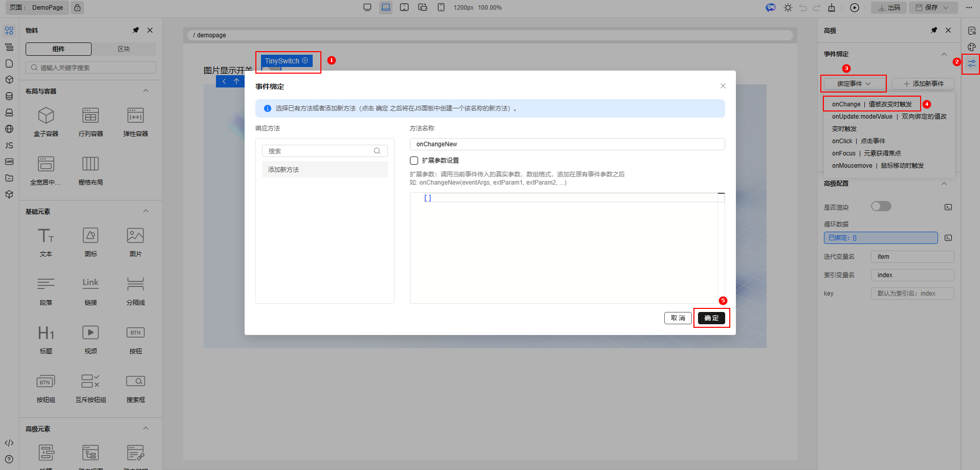Select 添加新方法 in response method list

point(324,170)
